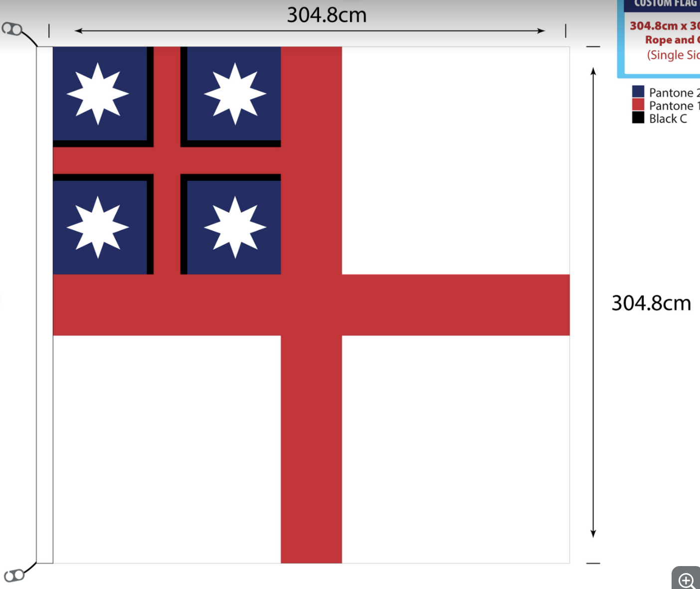Click the top-left rope clip

[12, 29]
